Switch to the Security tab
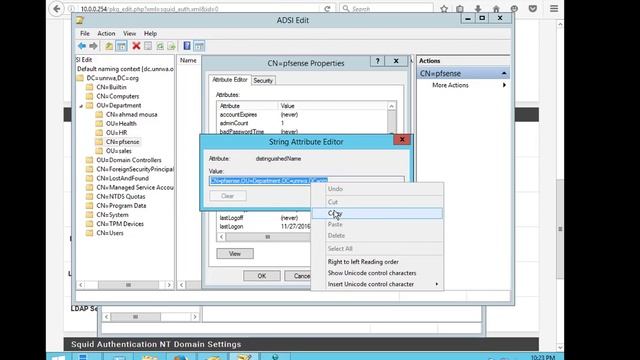Image resolution: width=640 pixels, height=360 pixels. (x=263, y=81)
